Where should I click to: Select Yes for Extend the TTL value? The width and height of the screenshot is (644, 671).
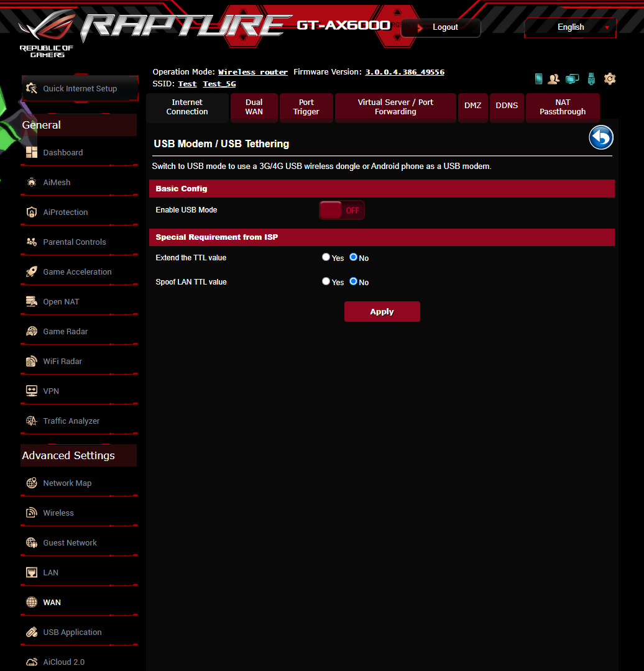(326, 257)
